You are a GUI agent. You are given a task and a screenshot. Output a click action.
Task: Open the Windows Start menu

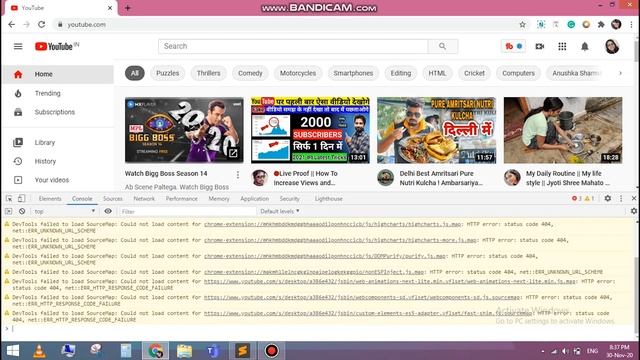[13, 351]
